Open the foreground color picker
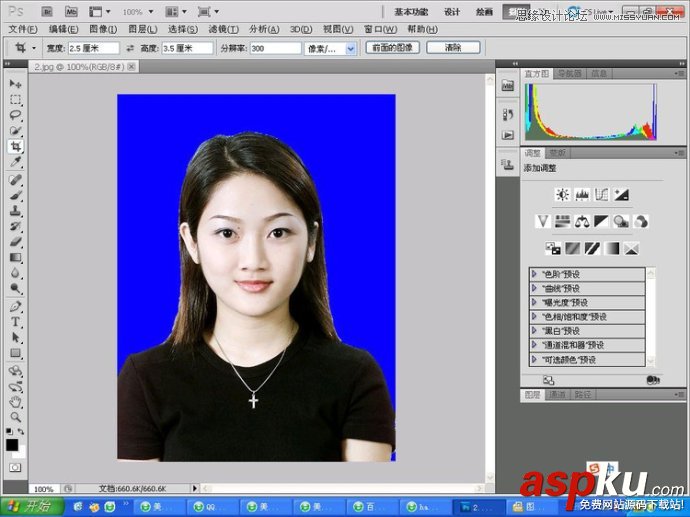This screenshot has width=690, height=517. pos(12,445)
